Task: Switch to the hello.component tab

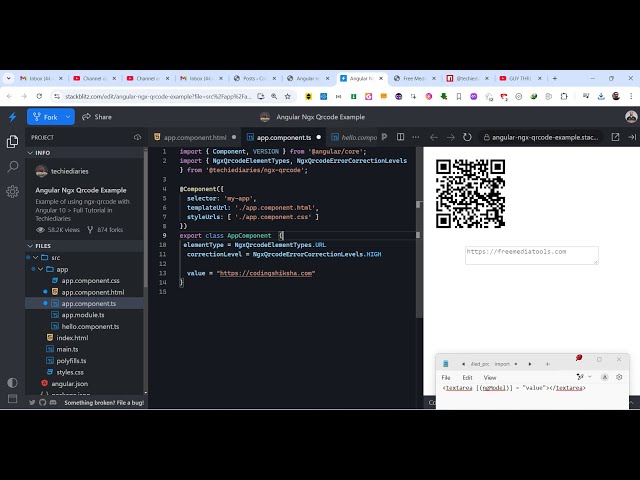Action: pyautogui.click(x=359, y=137)
